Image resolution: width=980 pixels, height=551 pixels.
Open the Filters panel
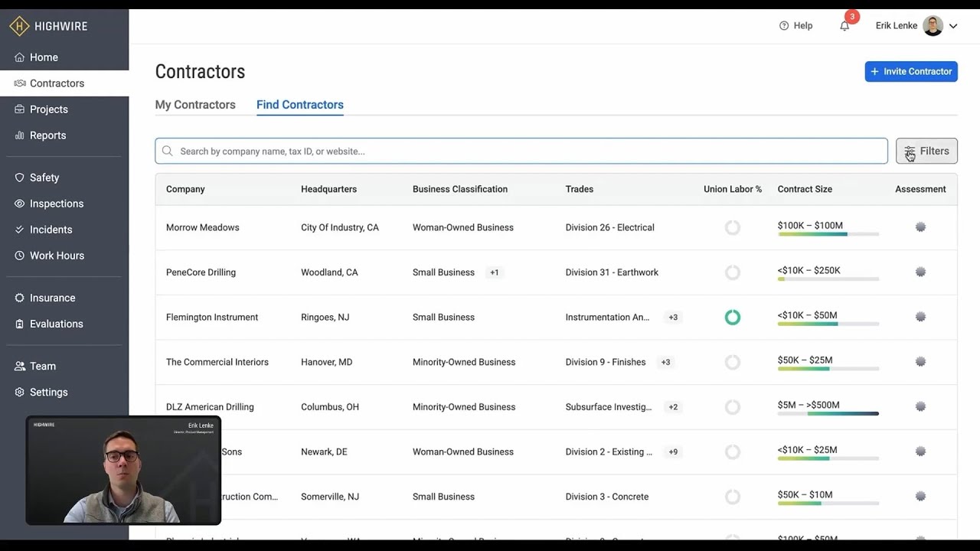pos(926,151)
